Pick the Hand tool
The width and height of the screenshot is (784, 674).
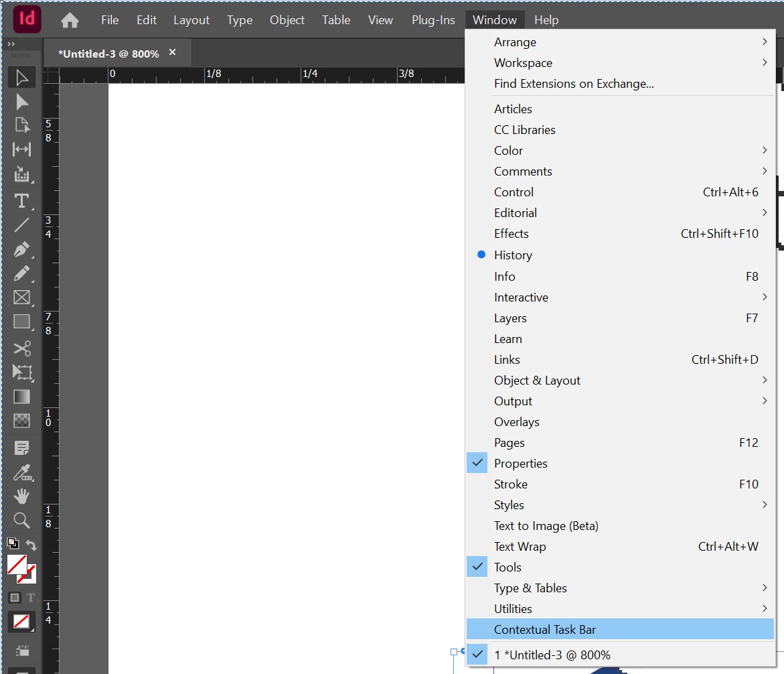(x=22, y=496)
